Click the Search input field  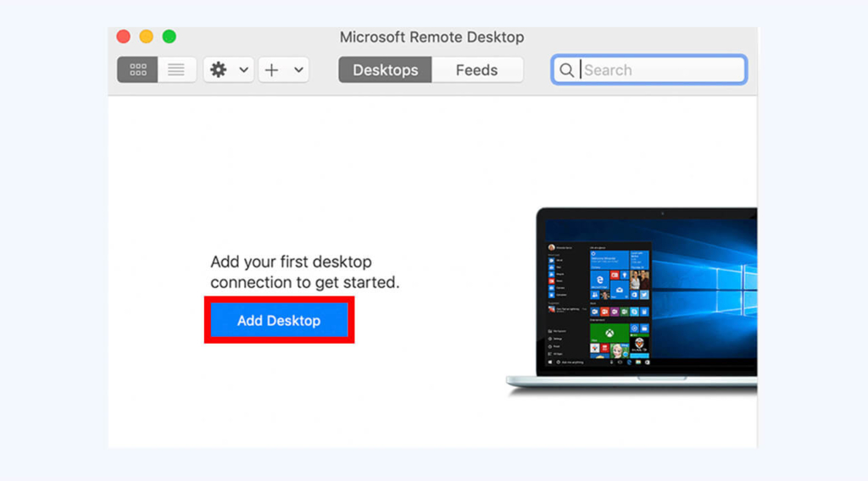point(648,69)
